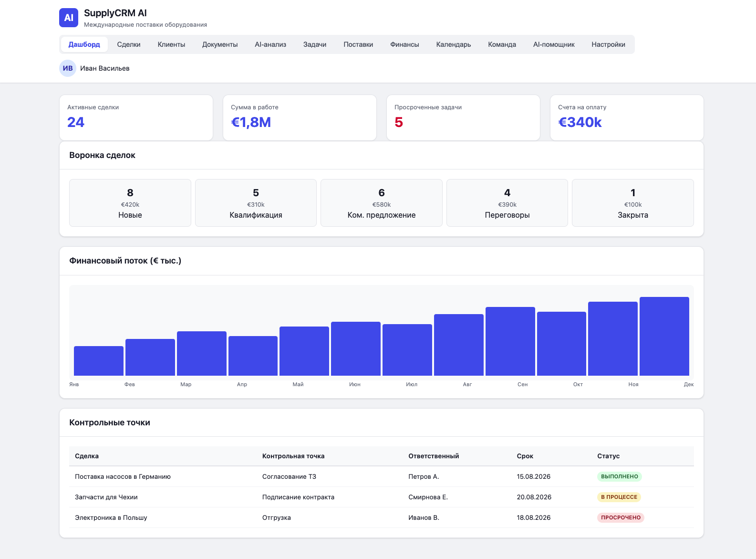Click the Мар chart bar
The width and height of the screenshot is (756, 559).
click(202, 353)
